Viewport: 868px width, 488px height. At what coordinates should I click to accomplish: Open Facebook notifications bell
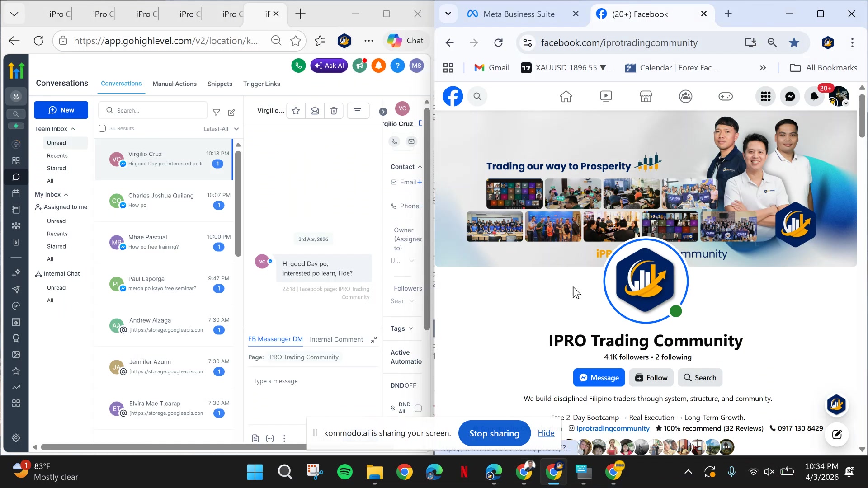(814, 96)
